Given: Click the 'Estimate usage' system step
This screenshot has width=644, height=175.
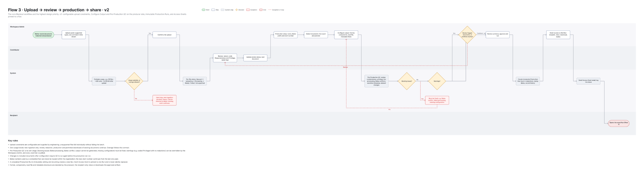Looking at the screenshot, I should point(104,81).
